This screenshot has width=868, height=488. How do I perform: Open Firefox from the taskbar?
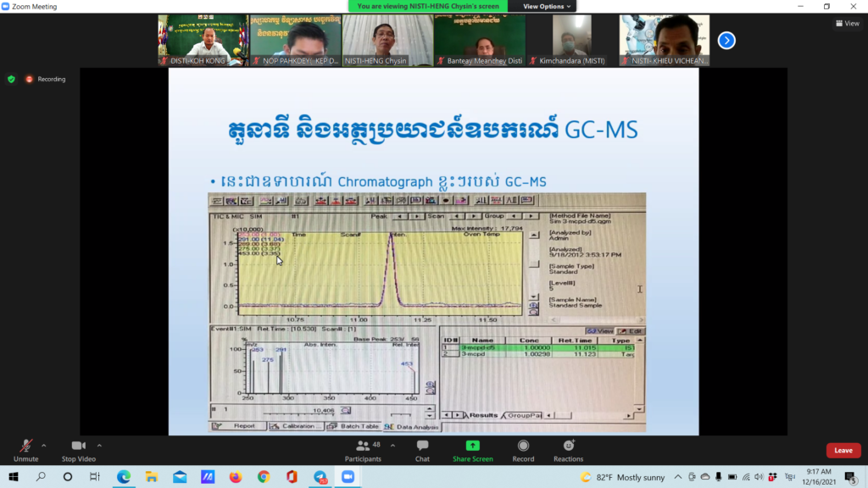pyautogui.click(x=236, y=477)
